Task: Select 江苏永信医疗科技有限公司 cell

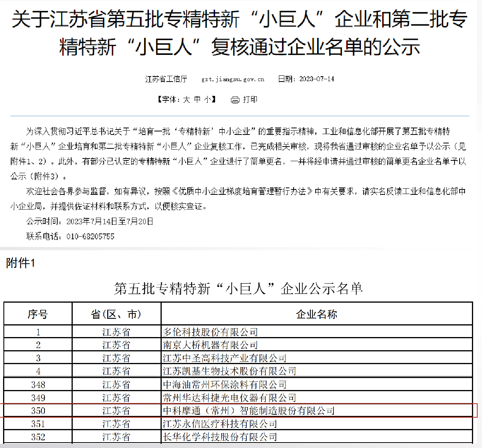Action: [317, 424]
